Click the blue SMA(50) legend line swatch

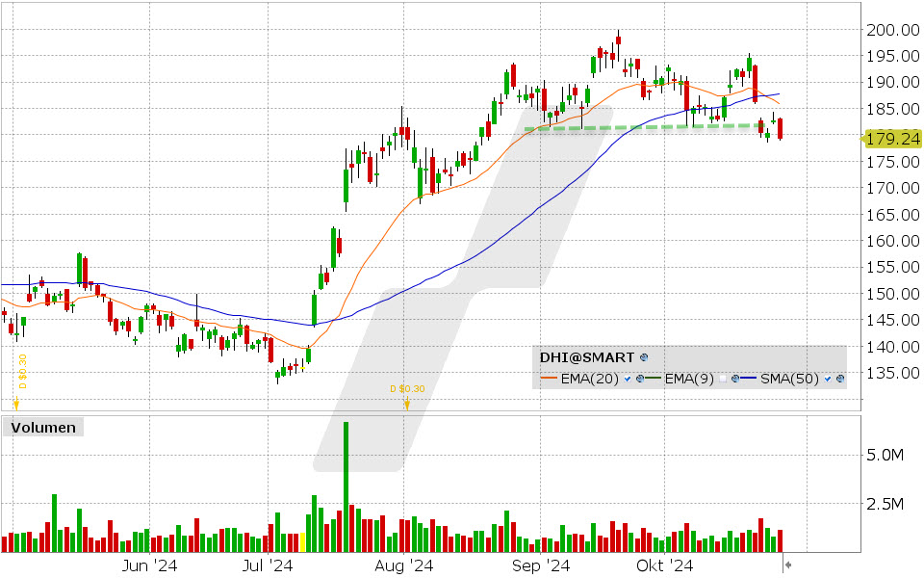point(749,378)
